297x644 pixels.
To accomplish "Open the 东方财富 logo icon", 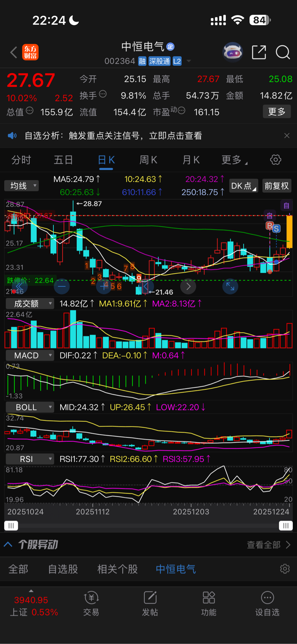I will (31, 52).
